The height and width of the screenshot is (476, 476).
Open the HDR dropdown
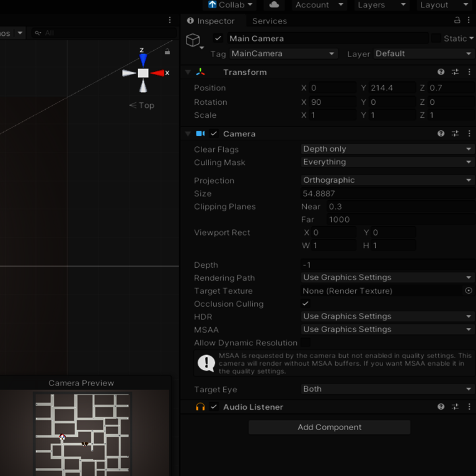click(387, 316)
